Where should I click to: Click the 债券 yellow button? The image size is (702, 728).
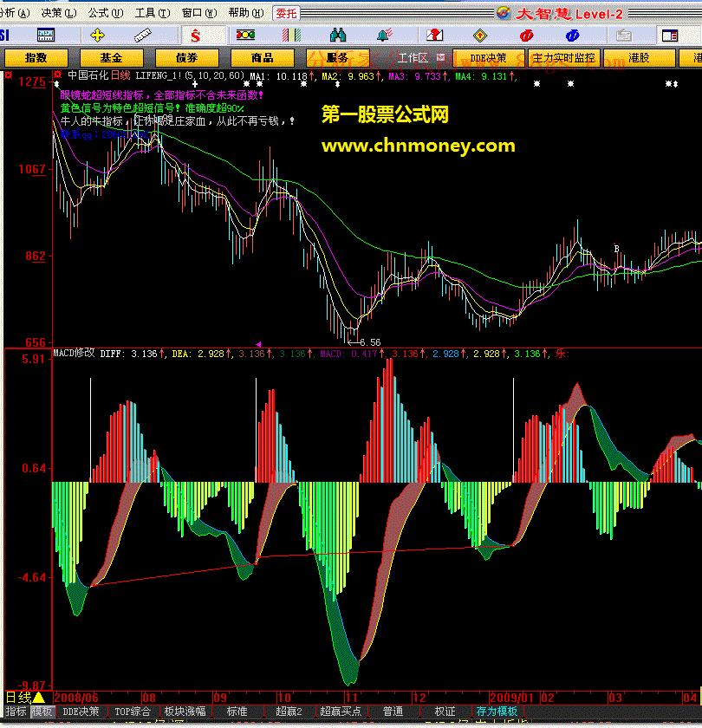pos(186,57)
